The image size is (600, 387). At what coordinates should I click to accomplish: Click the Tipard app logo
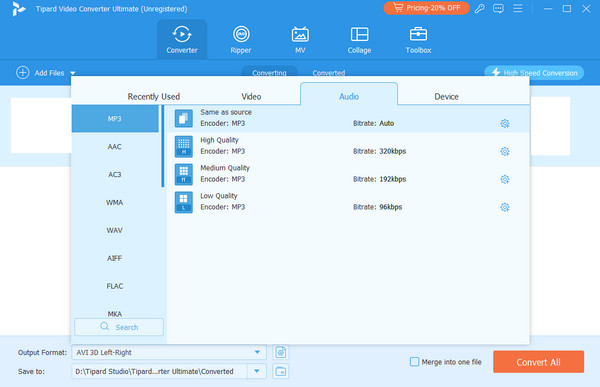[x=18, y=8]
